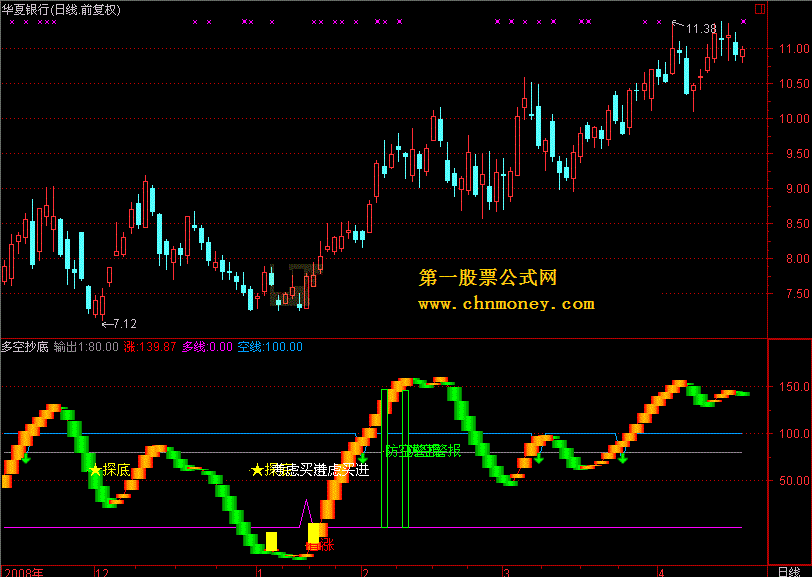Viewport: 812px width, 577px height.
Task: Click the red 看涨 signal label
Action: [320, 545]
